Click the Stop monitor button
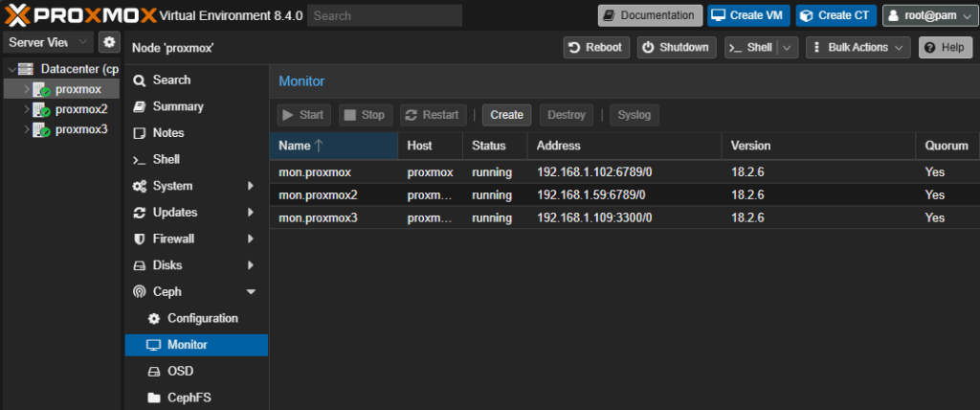Viewport: 980px width, 410px height. 366,115
